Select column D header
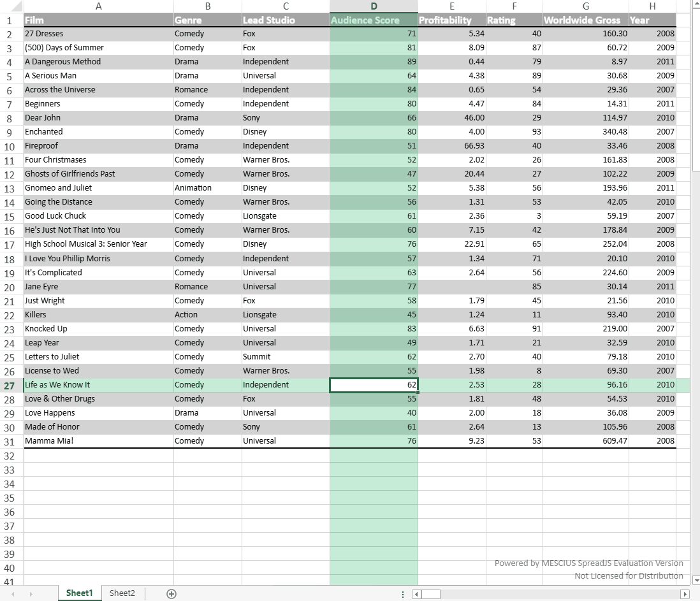The width and height of the screenshot is (700, 601). [374, 6]
